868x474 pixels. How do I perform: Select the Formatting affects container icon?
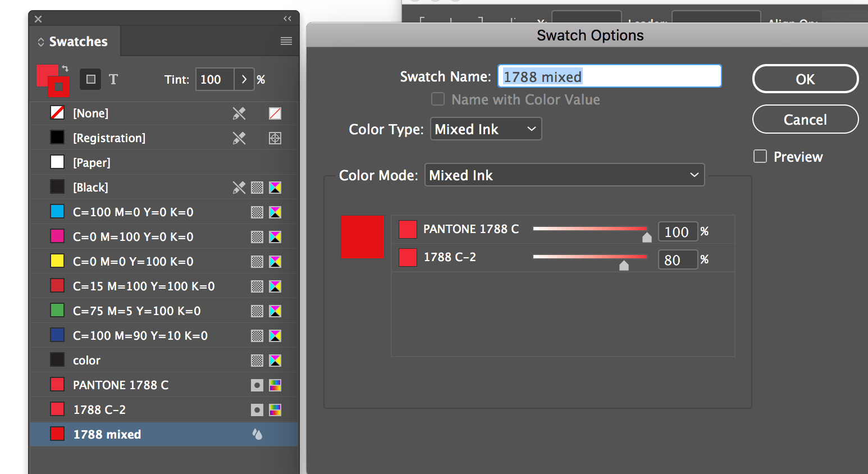pyautogui.click(x=90, y=79)
